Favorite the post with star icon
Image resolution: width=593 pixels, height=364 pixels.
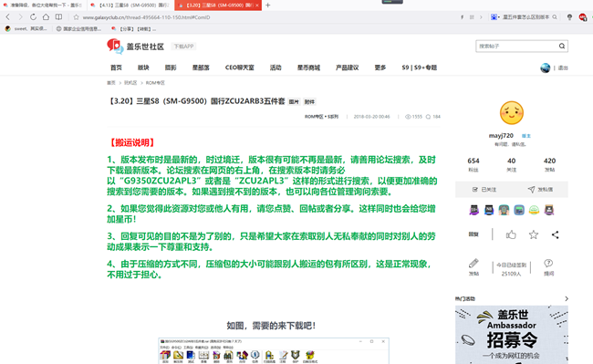[534, 234]
